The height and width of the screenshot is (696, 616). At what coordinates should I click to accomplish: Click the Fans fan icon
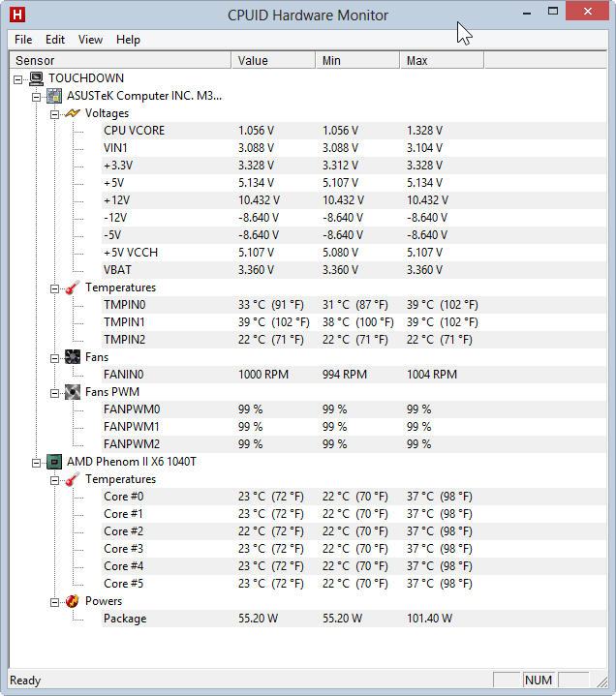(x=73, y=357)
